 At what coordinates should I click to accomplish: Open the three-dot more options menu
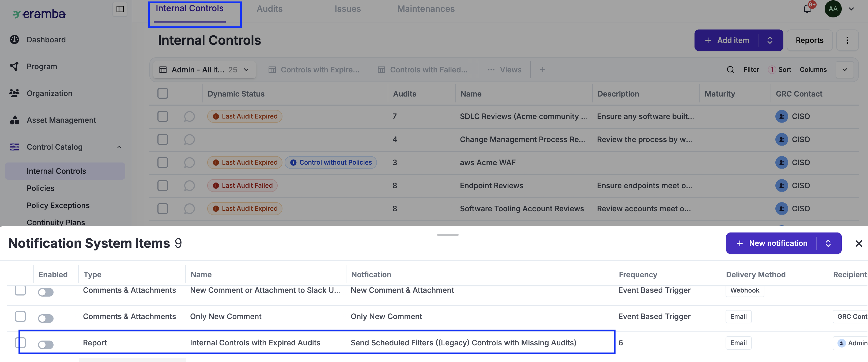pos(847,40)
